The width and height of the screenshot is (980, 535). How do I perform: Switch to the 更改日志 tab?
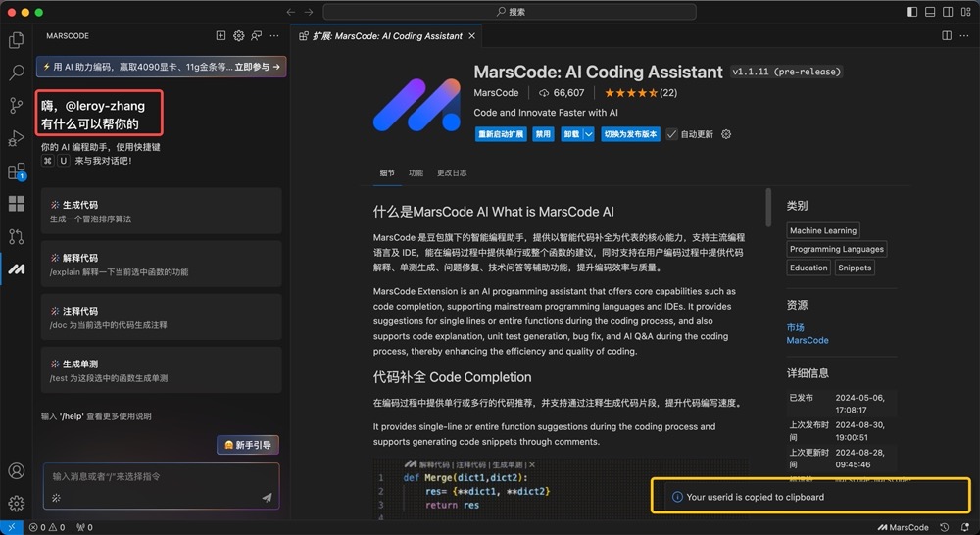(x=452, y=173)
